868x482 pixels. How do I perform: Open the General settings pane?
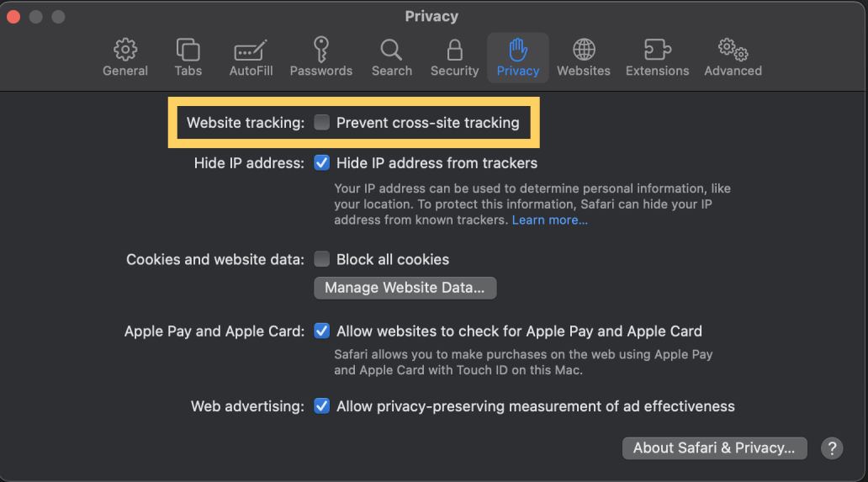(x=125, y=57)
